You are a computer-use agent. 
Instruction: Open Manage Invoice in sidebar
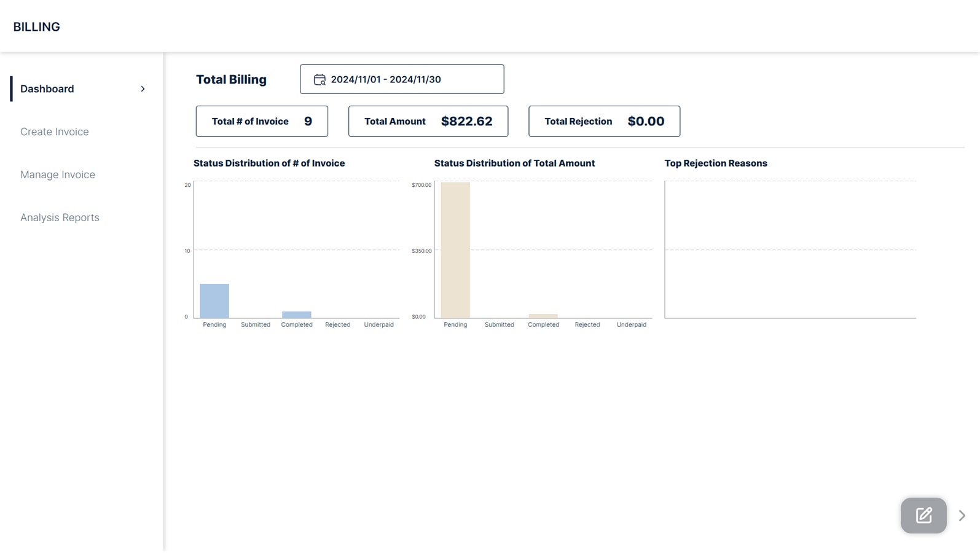coord(58,175)
